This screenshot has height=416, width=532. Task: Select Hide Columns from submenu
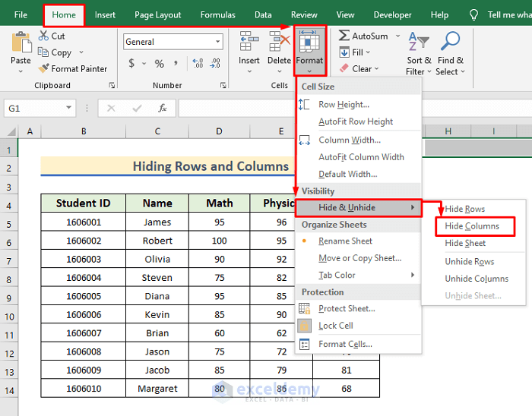tap(472, 226)
